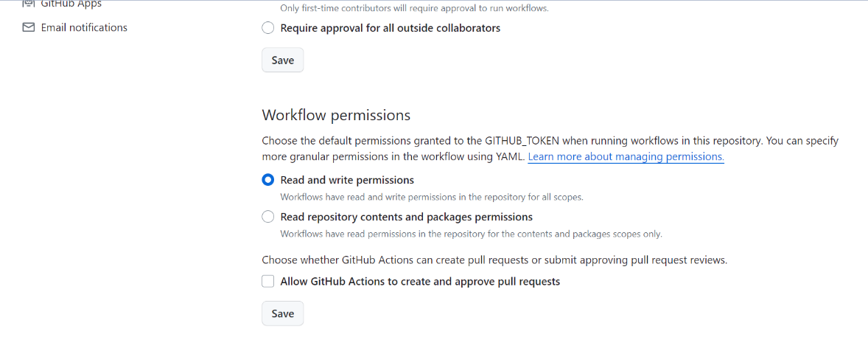868x351 pixels.
Task: Save the outside collaborators approval setting
Action: [282, 60]
